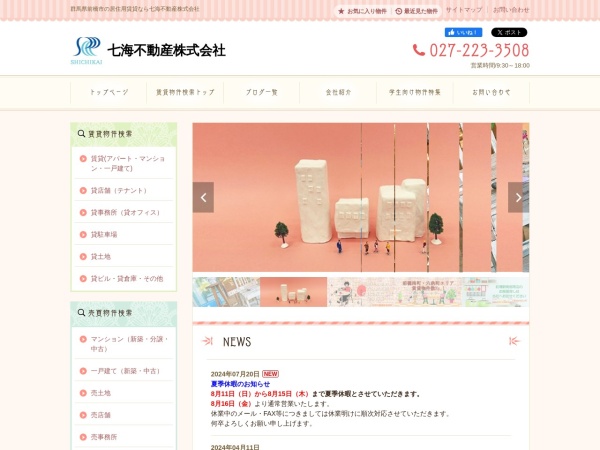Select 売店舗 link
The height and width of the screenshot is (450, 600).
[x=124, y=415]
